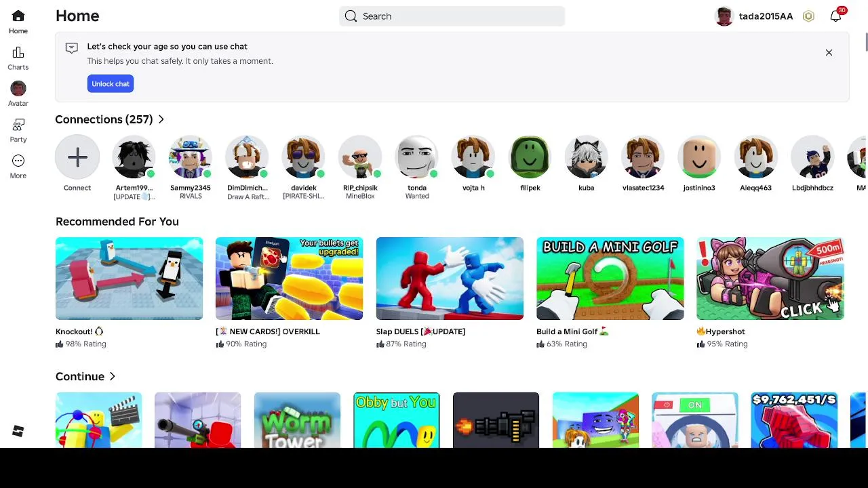Open the OVERKILL game thumbnail
This screenshot has width=868, height=488.
pyautogui.click(x=289, y=279)
